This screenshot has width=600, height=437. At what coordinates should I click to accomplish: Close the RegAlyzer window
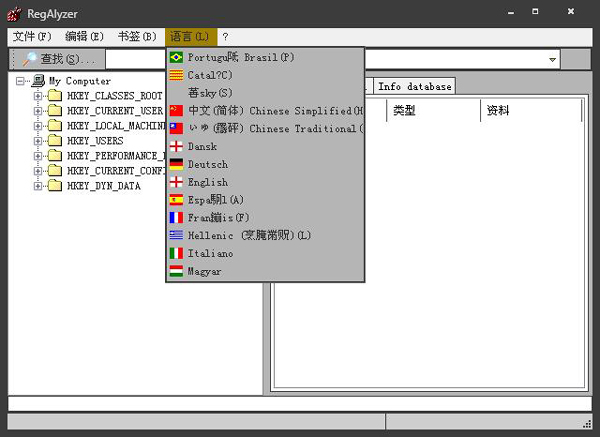(571, 11)
